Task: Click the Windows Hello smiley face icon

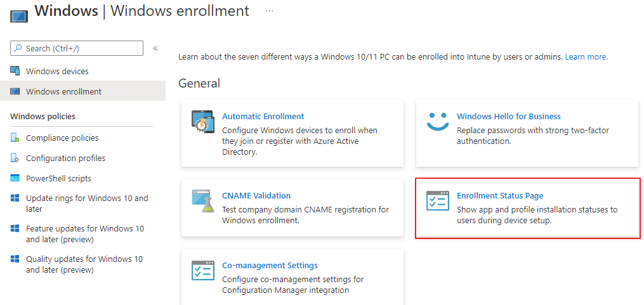Action: pyautogui.click(x=438, y=122)
